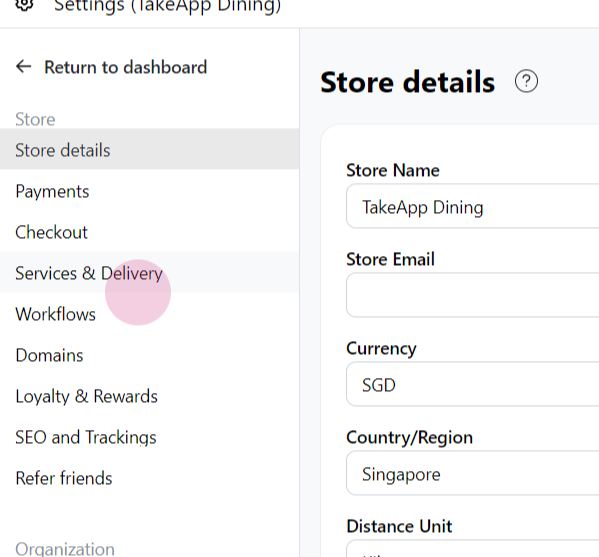The width and height of the screenshot is (599, 557).
Task: Click the help icon beside Store details
Action: coord(526,81)
